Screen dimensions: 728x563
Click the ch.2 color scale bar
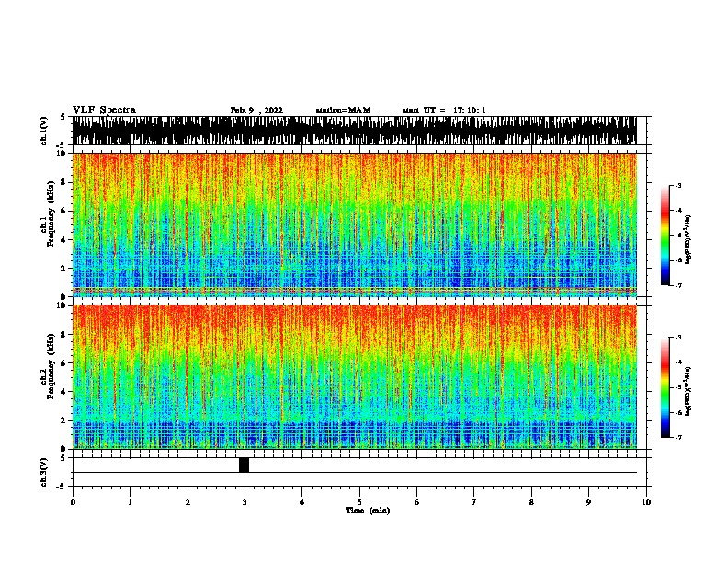[x=665, y=387]
